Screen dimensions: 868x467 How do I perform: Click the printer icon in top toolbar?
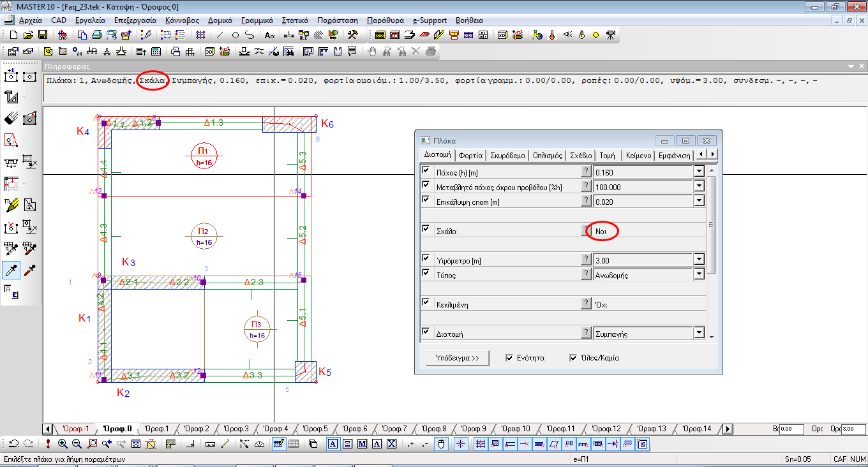[x=96, y=35]
